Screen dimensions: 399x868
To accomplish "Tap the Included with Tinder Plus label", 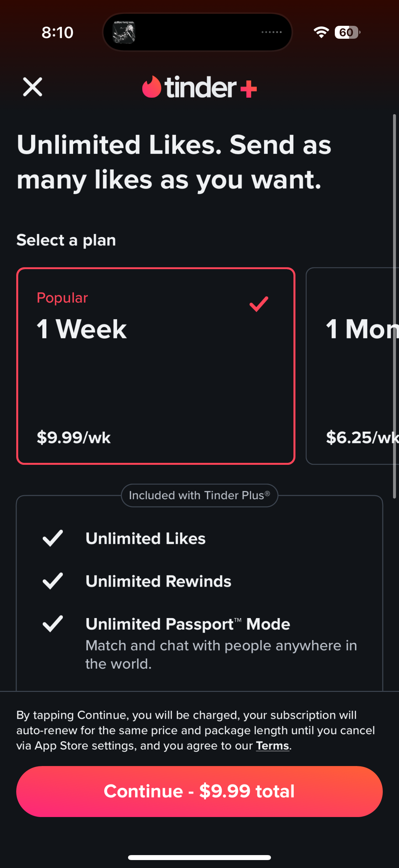I will point(199,495).
